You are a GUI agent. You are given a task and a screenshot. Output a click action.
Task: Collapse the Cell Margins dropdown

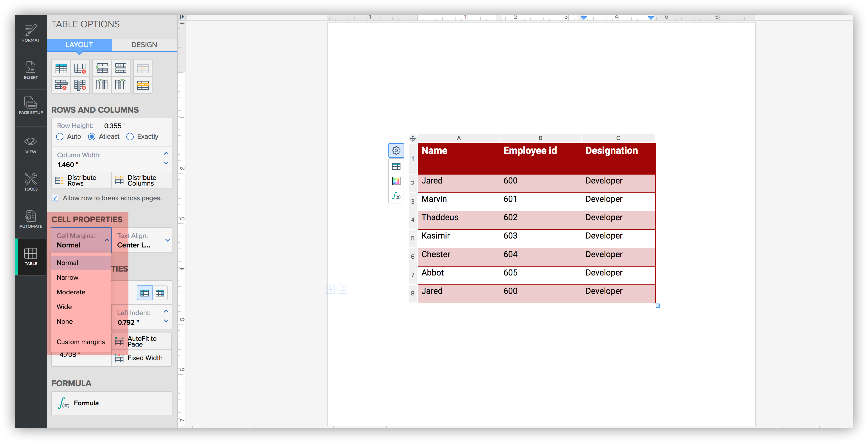(x=107, y=240)
